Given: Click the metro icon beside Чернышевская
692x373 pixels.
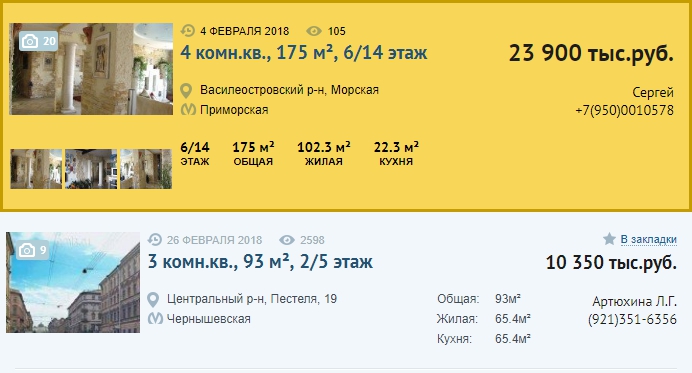Looking at the screenshot, I should coord(155,318).
